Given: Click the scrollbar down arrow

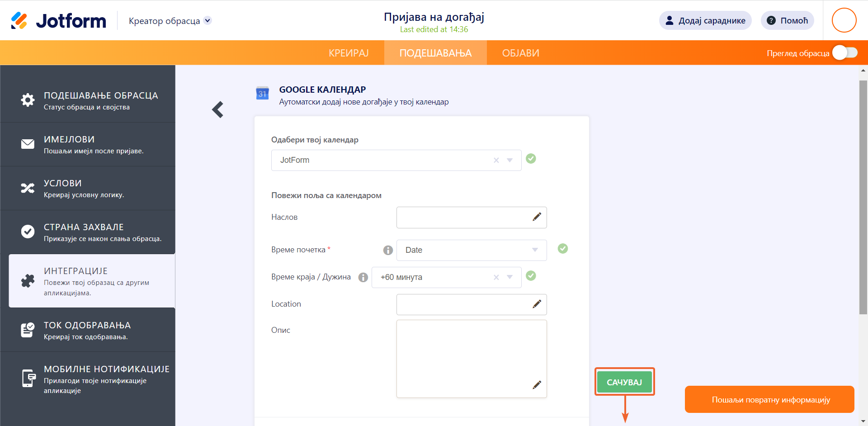Looking at the screenshot, I should point(863,421).
